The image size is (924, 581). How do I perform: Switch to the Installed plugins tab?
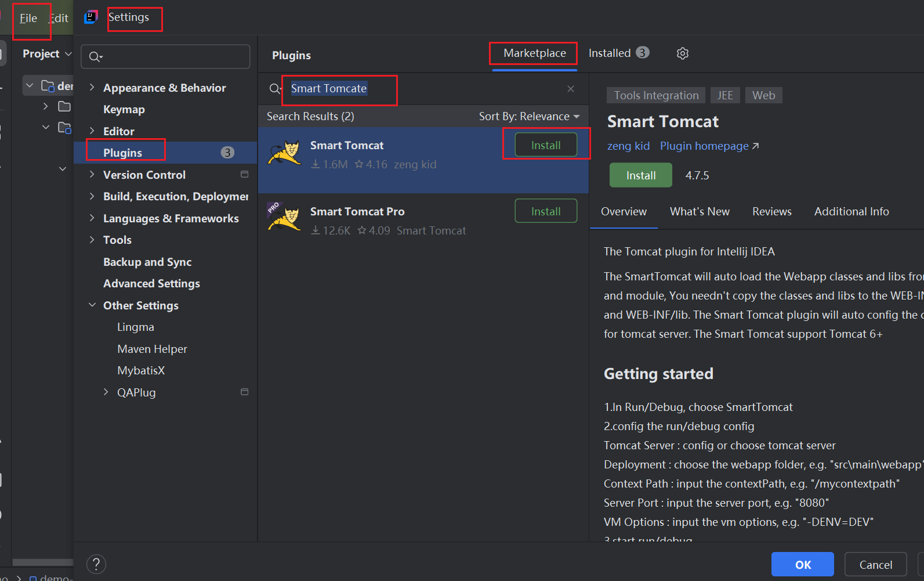(618, 53)
